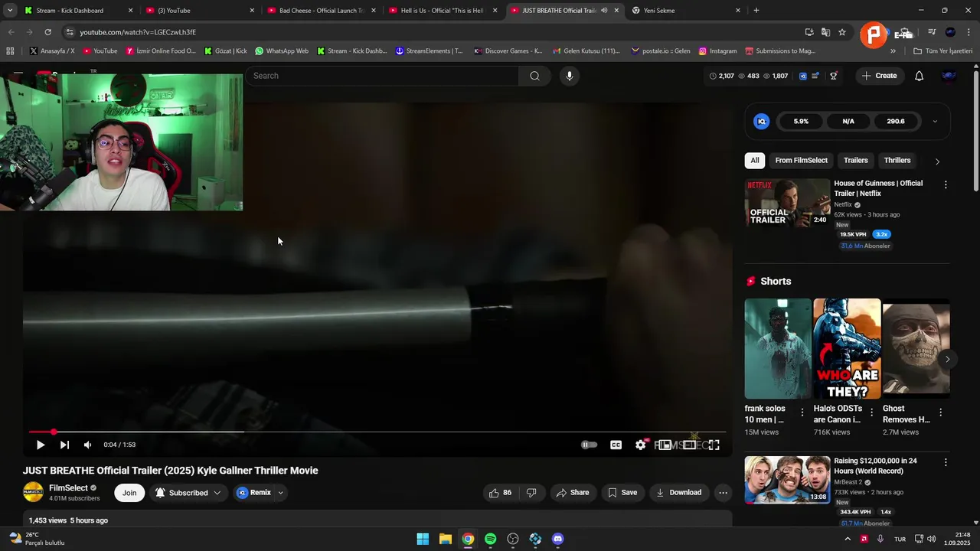Open the Create menu
This screenshot has height=551, width=980.
point(879,76)
